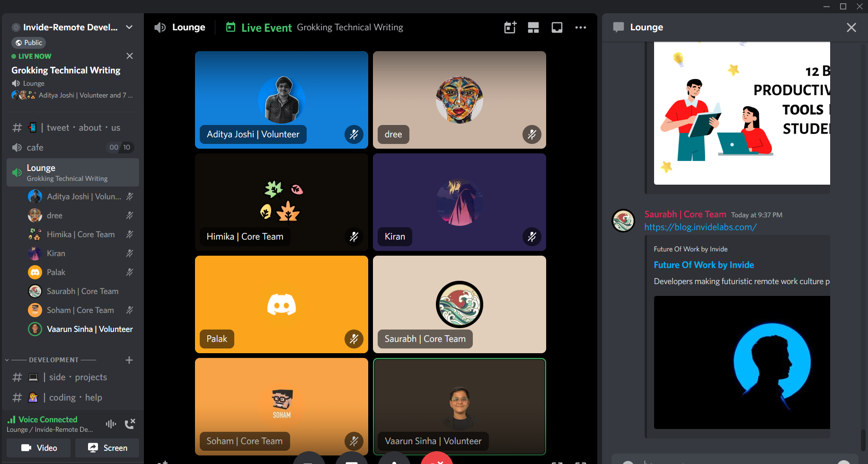Switch the video grid layout icon
Screen dimensions: 868x464
coord(533,27)
